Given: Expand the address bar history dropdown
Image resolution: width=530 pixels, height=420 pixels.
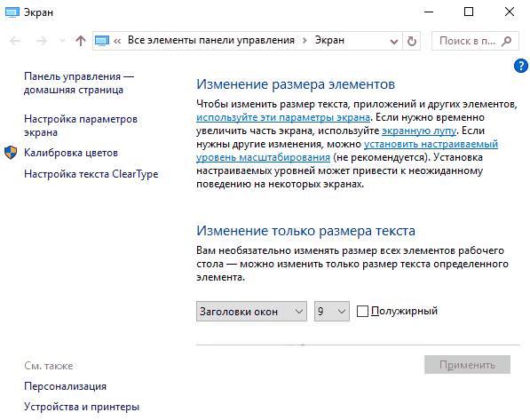Looking at the screenshot, I should 394,41.
